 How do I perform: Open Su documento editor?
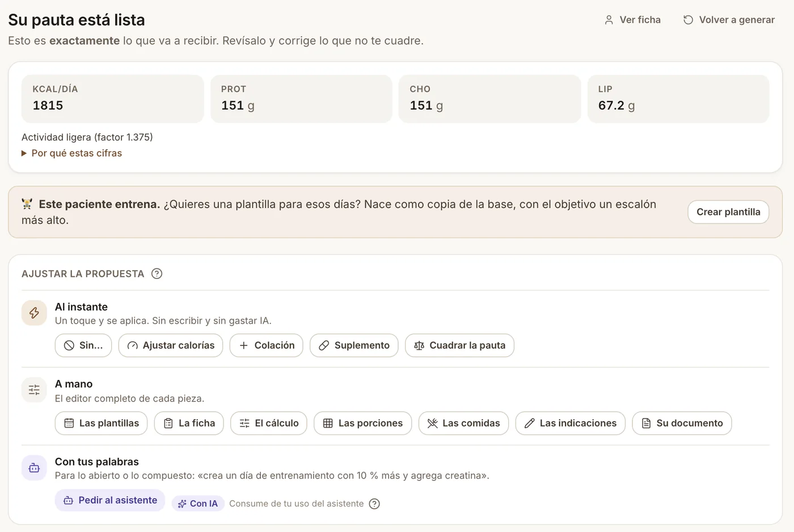point(682,423)
